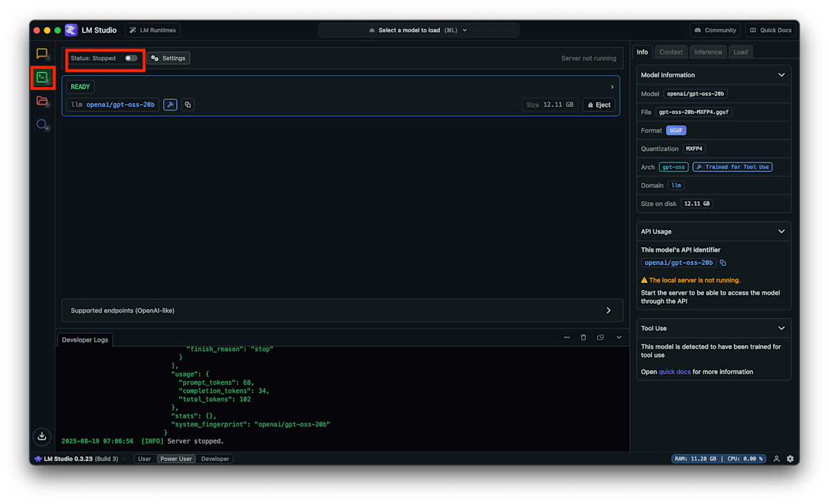The width and height of the screenshot is (829, 504).
Task: Select the Info tab
Action: pos(642,52)
